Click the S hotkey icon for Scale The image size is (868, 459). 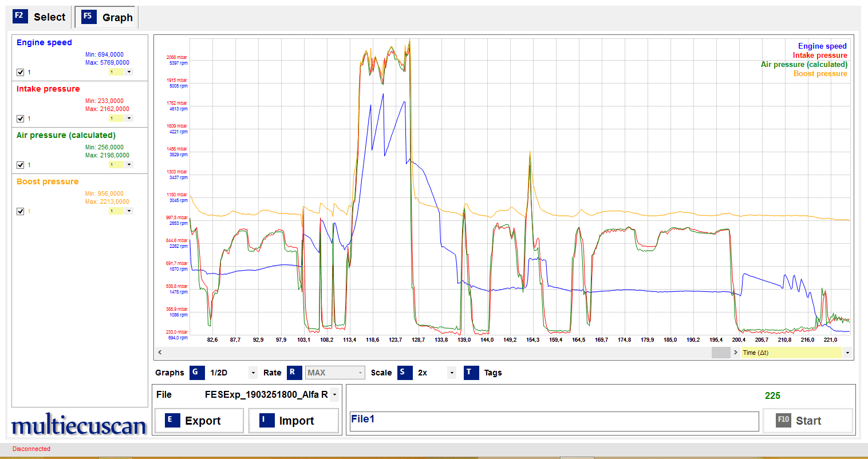pos(404,373)
